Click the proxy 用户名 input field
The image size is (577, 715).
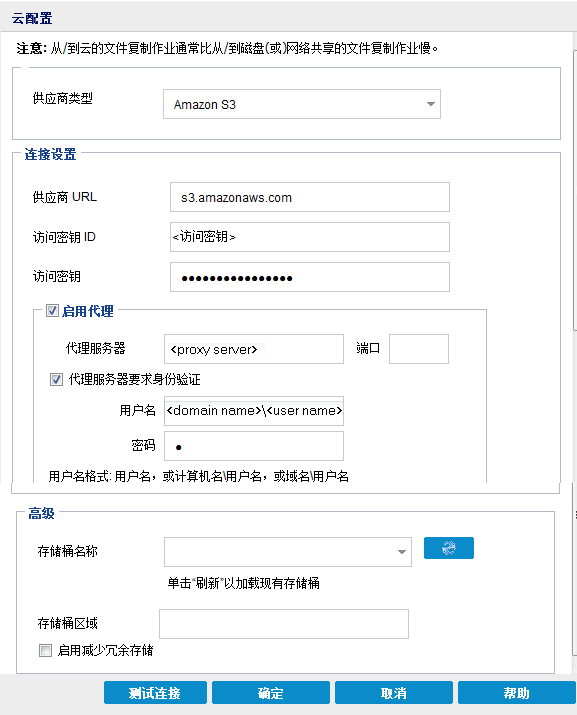[254, 411]
